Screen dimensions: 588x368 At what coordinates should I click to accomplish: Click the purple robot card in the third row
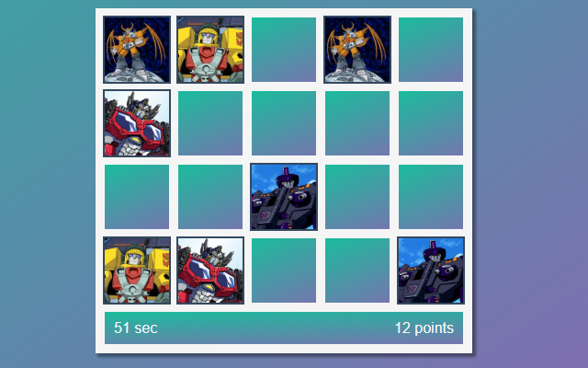284,197
